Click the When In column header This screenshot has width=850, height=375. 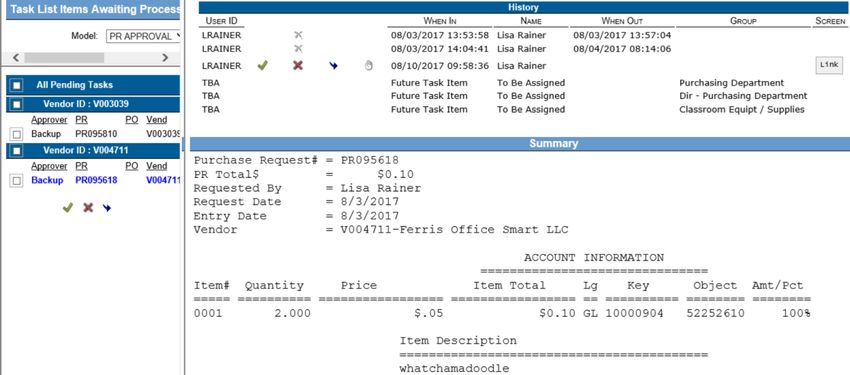tap(440, 21)
